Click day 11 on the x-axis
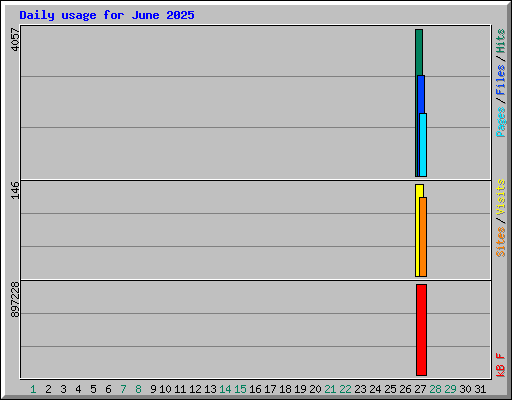This screenshot has width=512, height=400. click(180, 389)
